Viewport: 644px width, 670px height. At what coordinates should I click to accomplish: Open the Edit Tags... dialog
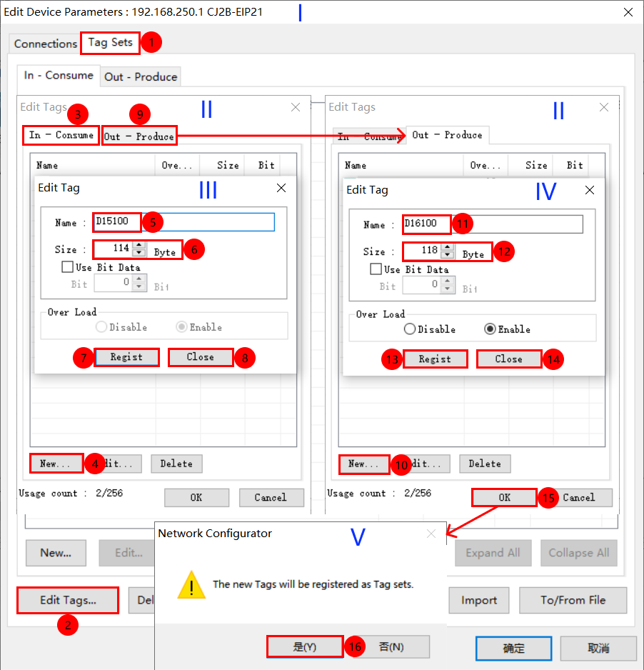67,601
